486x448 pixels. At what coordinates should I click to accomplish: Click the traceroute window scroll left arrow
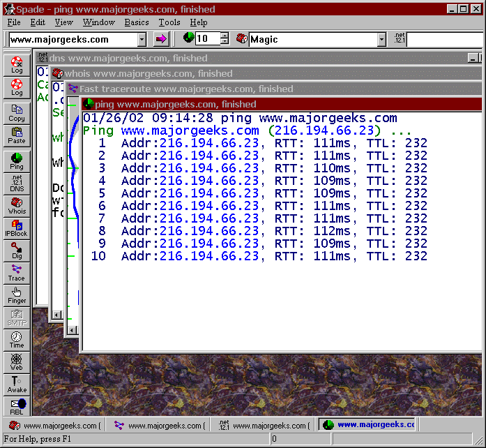point(73,330)
